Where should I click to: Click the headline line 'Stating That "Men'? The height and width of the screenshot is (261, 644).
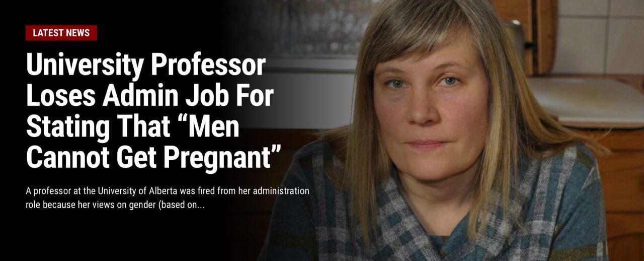pyautogui.click(x=132, y=126)
